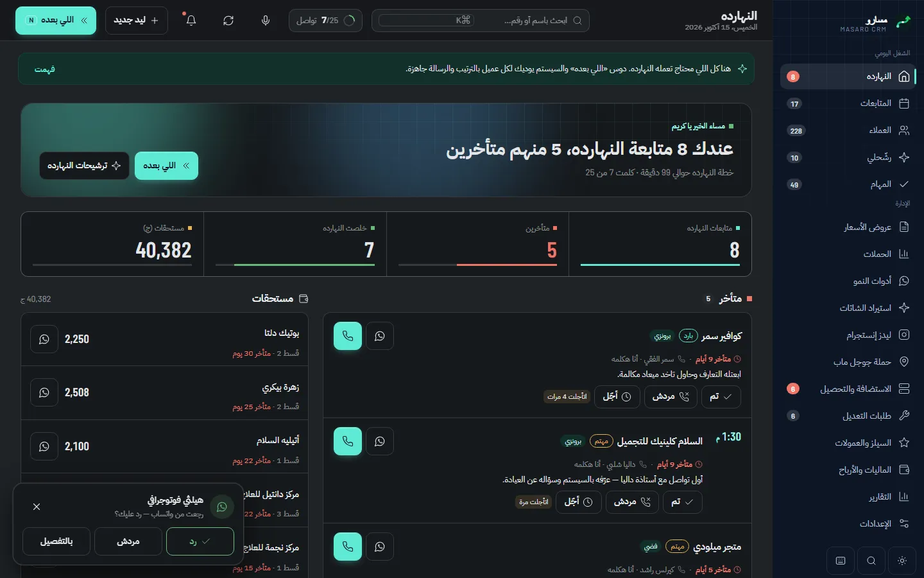Click the WhatsApp icon in the هيلثي فوتوجرافي popup
924x578 pixels.
point(222,507)
